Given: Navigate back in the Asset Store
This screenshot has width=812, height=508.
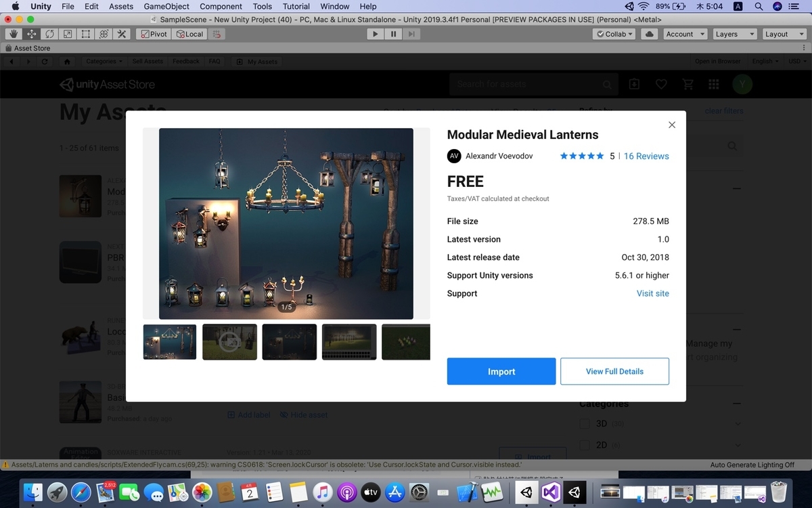Looking at the screenshot, I should point(12,61).
